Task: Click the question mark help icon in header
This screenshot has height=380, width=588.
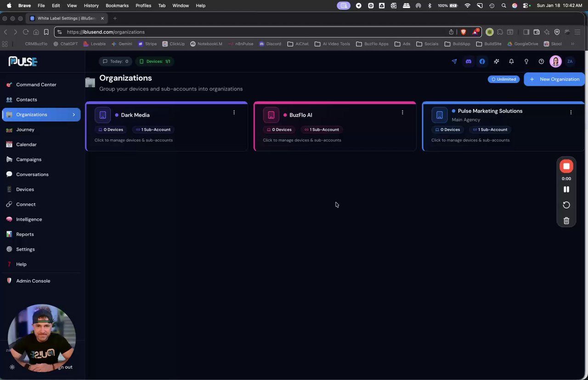Action: pyautogui.click(x=541, y=61)
